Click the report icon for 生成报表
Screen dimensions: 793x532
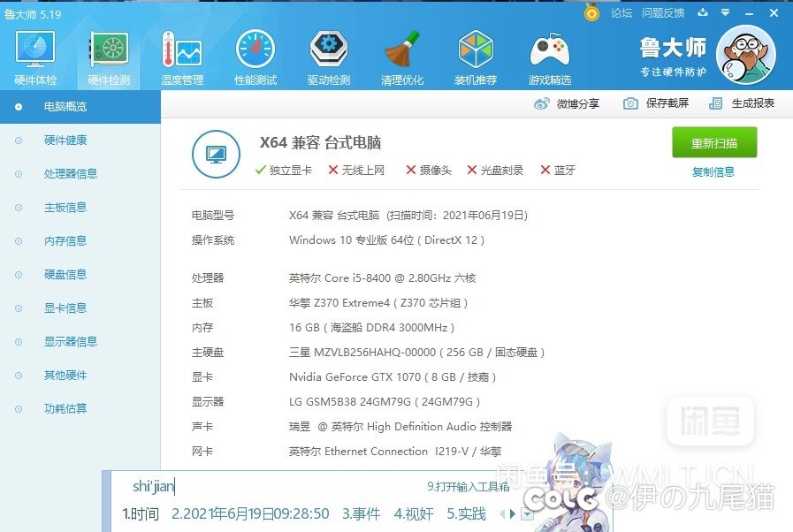pos(715,103)
